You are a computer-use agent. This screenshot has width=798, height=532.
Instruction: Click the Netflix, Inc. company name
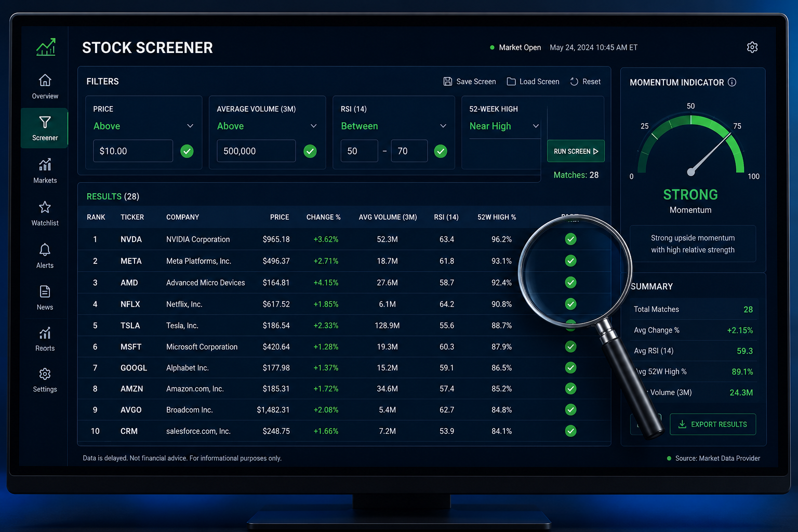click(x=184, y=304)
